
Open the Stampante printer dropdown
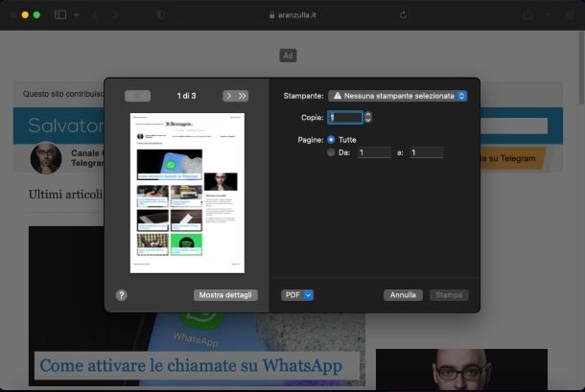398,96
